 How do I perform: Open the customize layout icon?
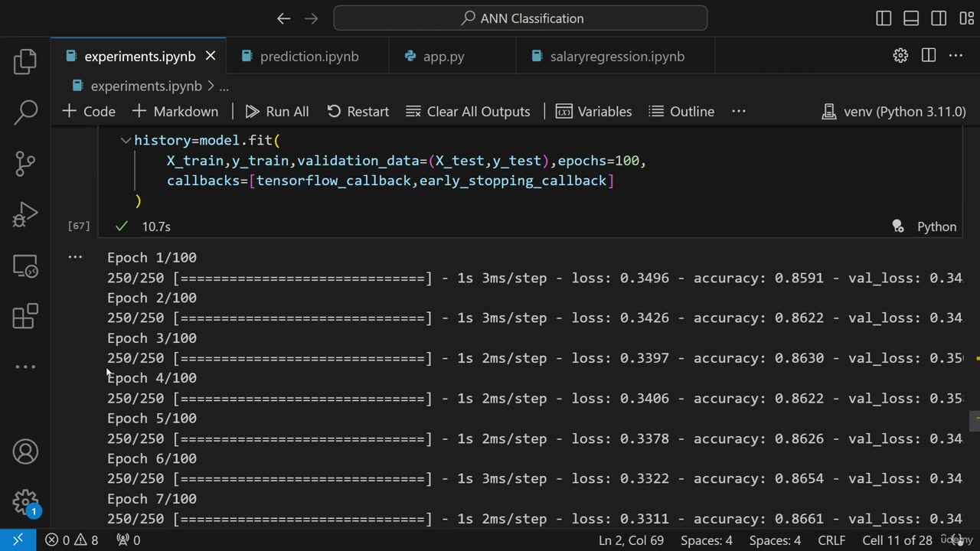(966, 18)
